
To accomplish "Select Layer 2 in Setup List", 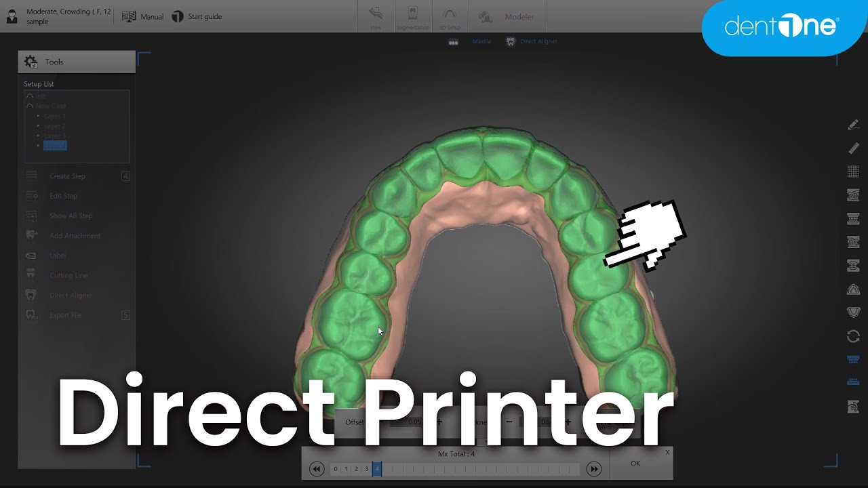I will pyautogui.click(x=55, y=126).
